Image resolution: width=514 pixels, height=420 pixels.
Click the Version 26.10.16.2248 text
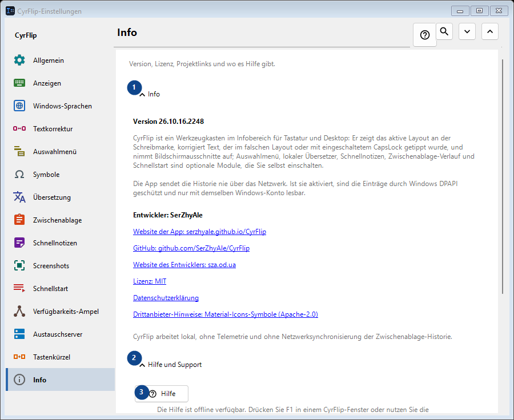(168, 122)
